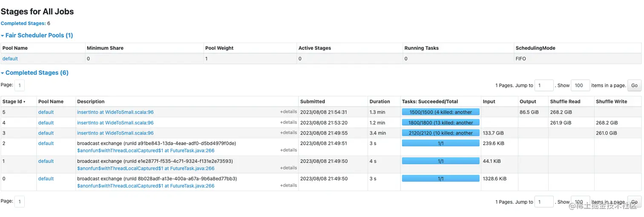644x217 pixels.
Task: Open default pool link for stage 3
Action: click(46, 133)
